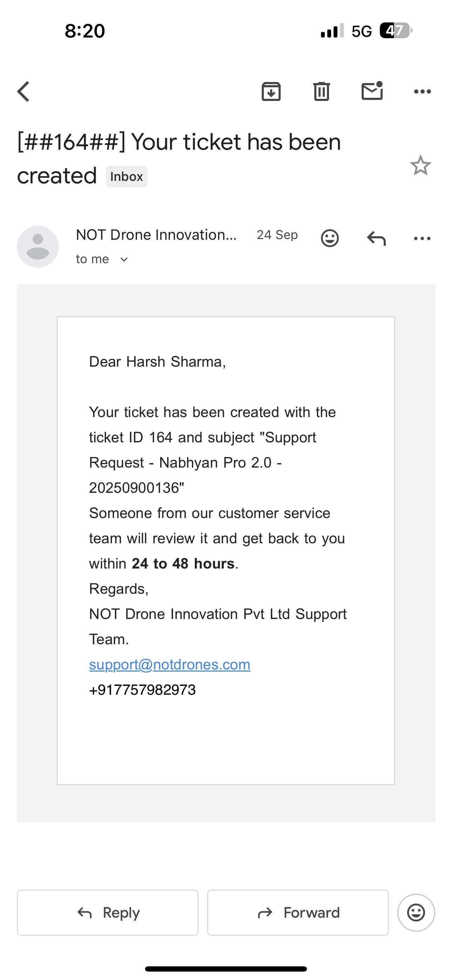This screenshot has height=980, width=452.
Task: Tap sender name NOT Drone Innovation
Action: (156, 235)
